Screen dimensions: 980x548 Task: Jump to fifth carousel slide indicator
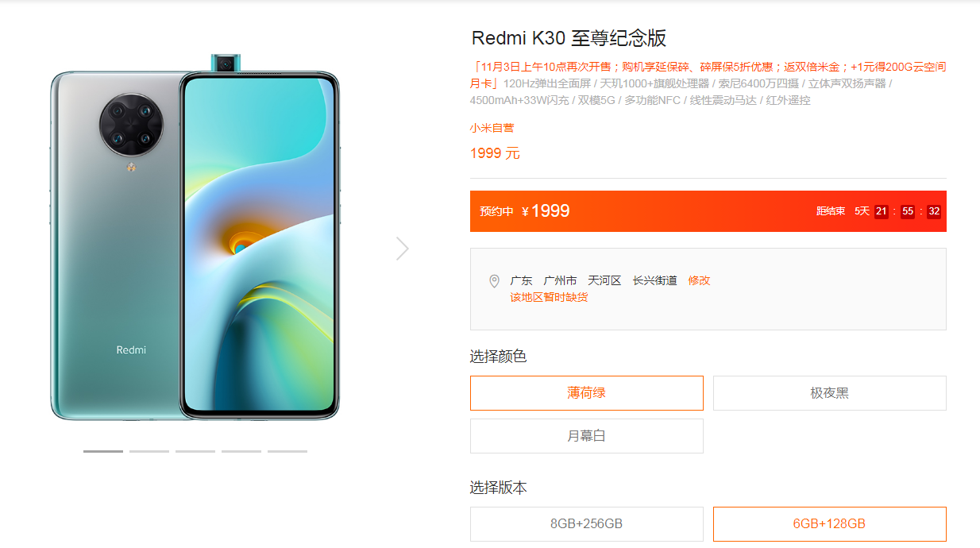point(287,451)
